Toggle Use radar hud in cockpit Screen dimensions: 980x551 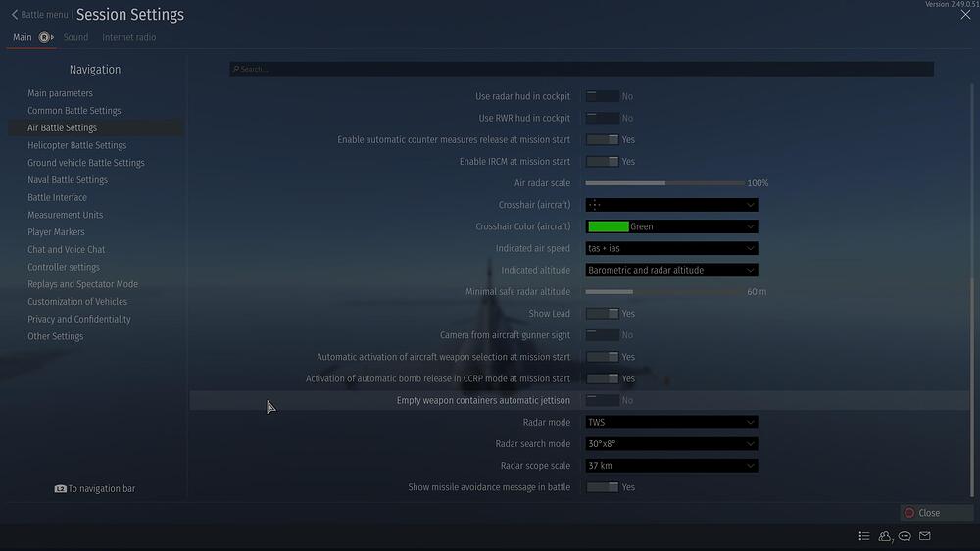[602, 96]
